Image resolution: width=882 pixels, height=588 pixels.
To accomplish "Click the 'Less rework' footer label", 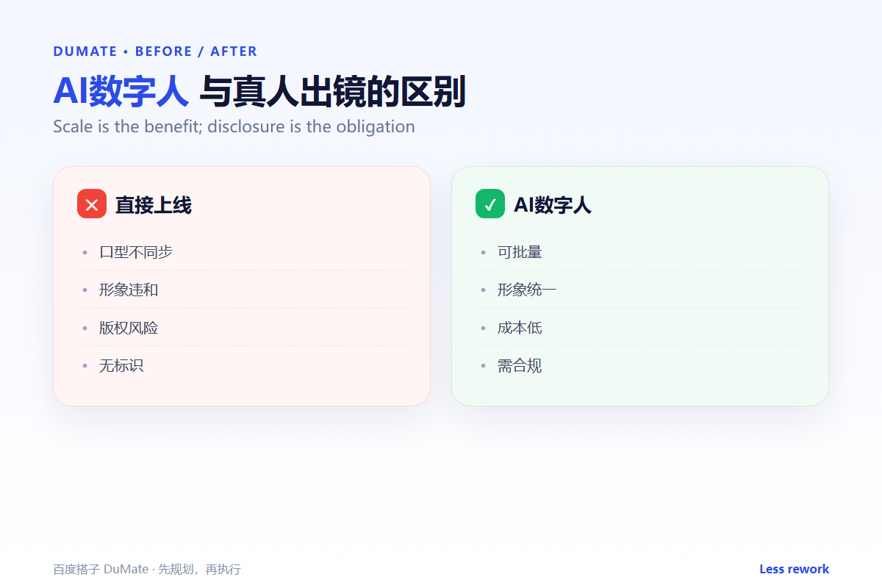I will point(794,569).
